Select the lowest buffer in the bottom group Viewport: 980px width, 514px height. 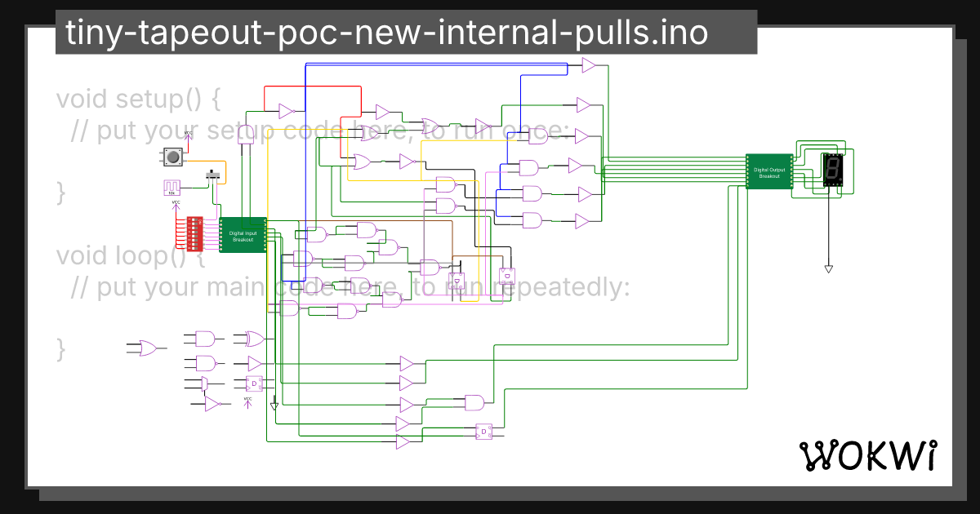(404, 442)
